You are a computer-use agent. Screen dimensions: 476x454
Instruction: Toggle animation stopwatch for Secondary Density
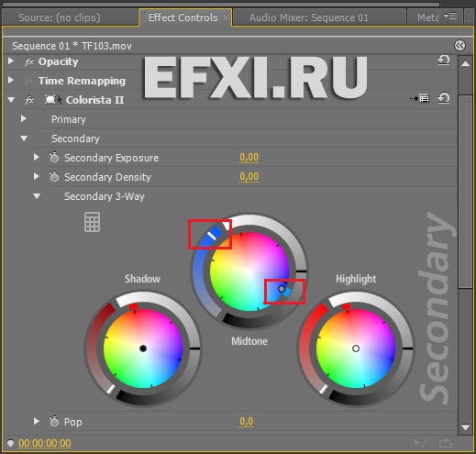click(54, 177)
